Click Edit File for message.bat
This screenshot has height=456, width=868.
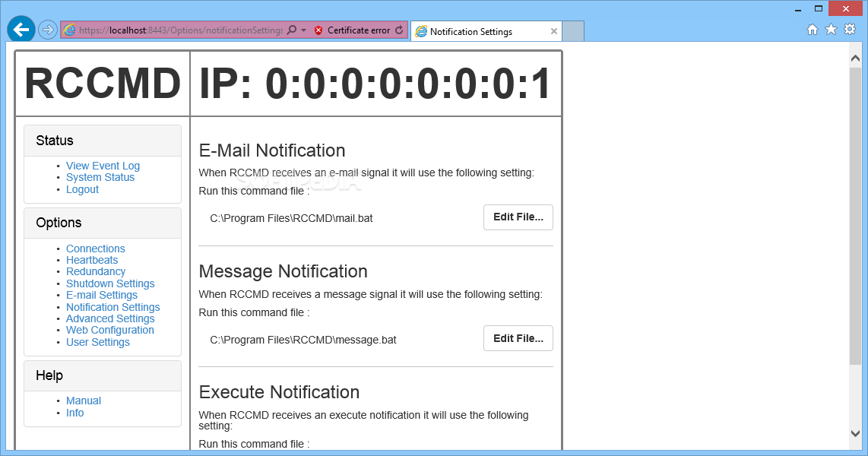518,338
